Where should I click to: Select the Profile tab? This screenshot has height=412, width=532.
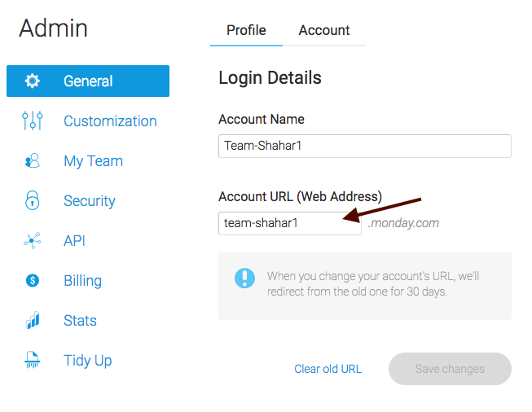click(x=246, y=30)
